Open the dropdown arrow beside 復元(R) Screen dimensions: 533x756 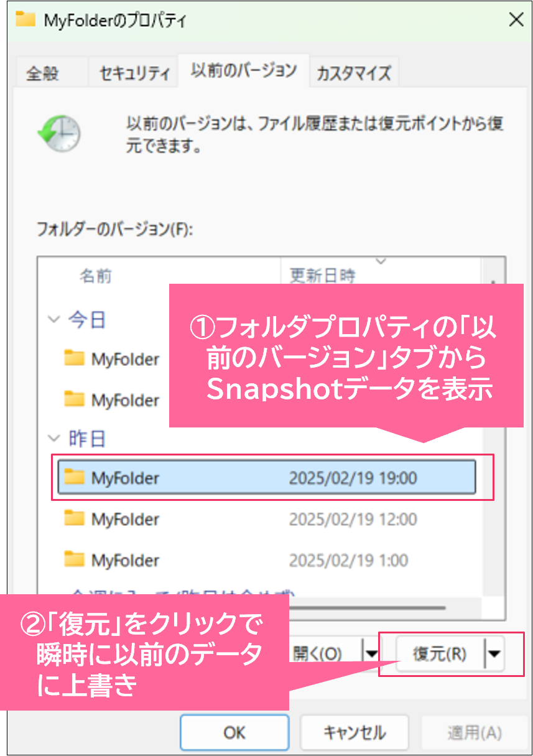[x=494, y=654]
